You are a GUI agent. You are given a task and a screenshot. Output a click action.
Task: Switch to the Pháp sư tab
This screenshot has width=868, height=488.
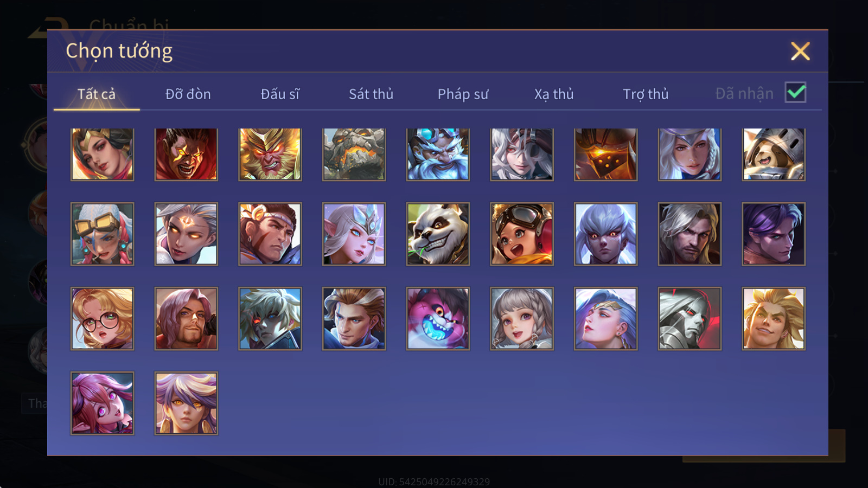463,94
